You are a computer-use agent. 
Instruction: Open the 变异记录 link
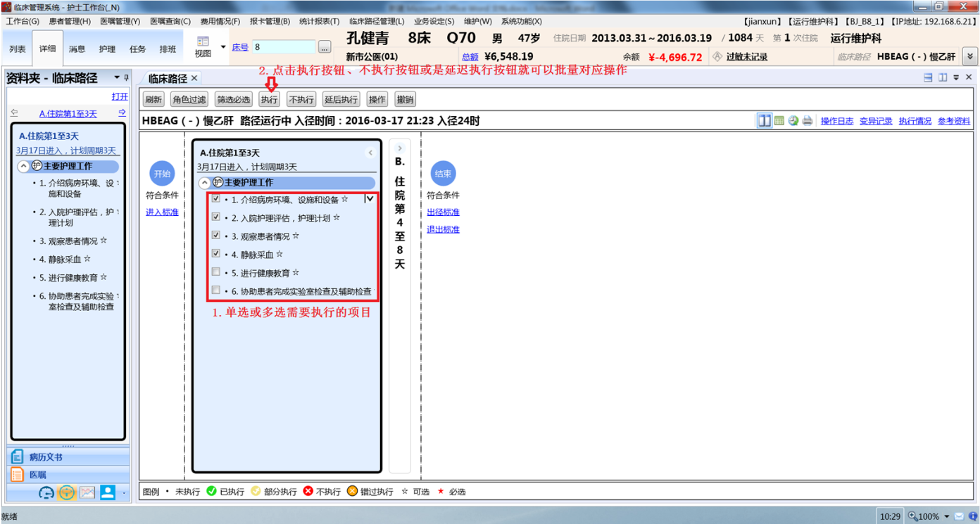tap(876, 121)
